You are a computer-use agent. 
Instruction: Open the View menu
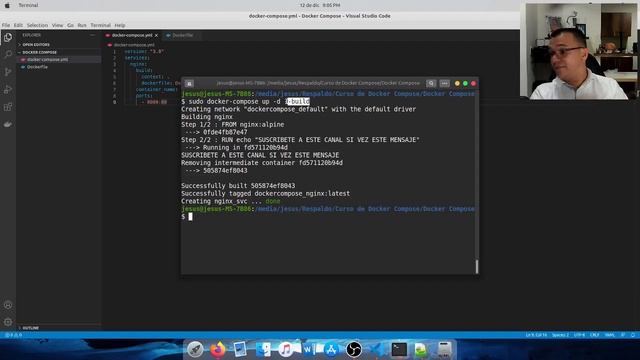click(58, 25)
